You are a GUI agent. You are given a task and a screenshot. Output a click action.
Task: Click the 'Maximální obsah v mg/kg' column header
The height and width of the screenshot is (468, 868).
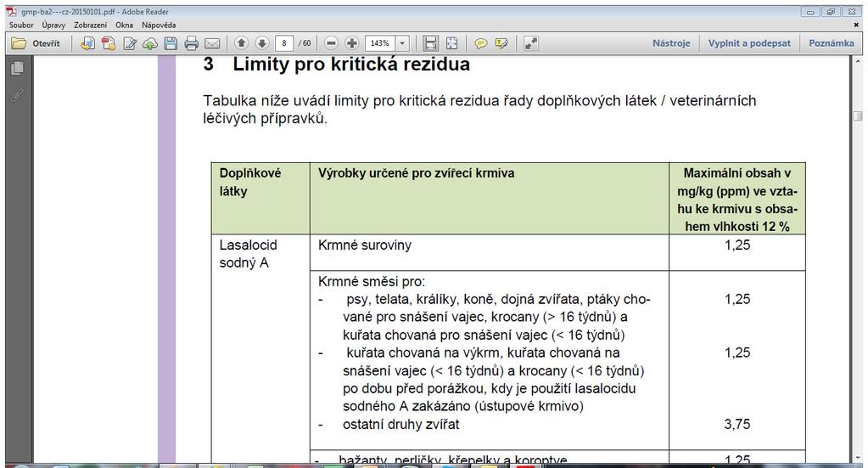tap(736, 200)
